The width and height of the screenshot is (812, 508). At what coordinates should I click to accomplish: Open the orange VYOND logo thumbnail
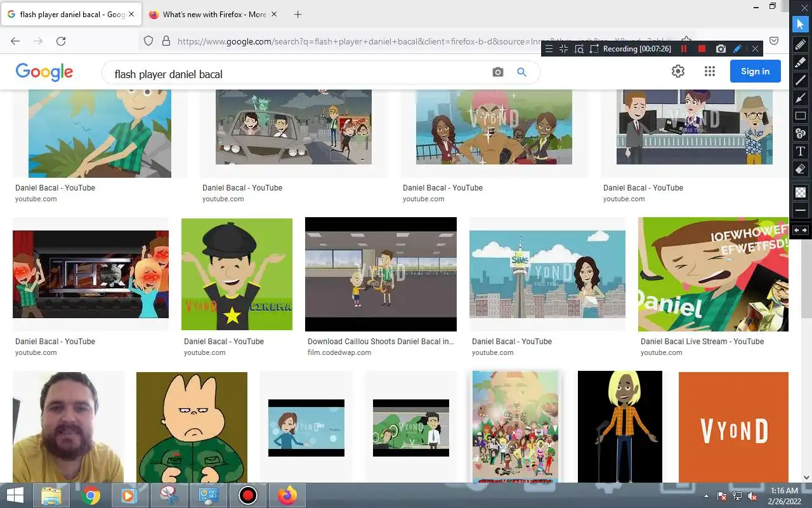(733, 427)
